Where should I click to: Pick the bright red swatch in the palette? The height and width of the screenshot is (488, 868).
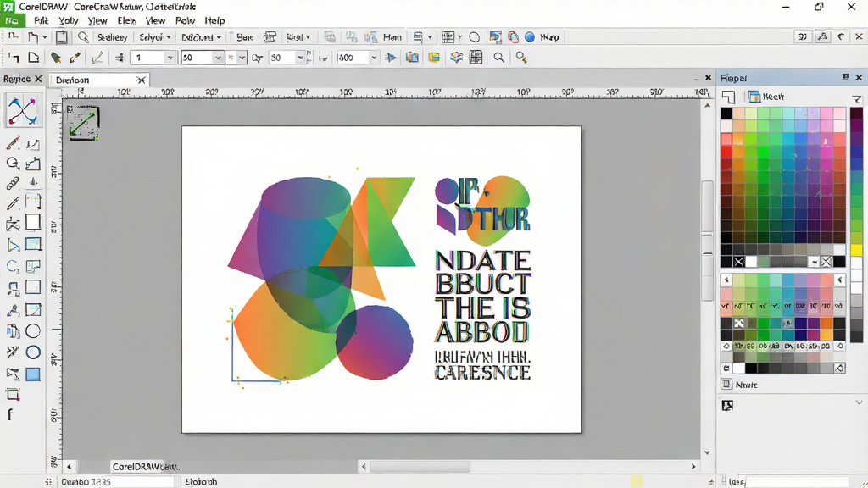point(726,151)
